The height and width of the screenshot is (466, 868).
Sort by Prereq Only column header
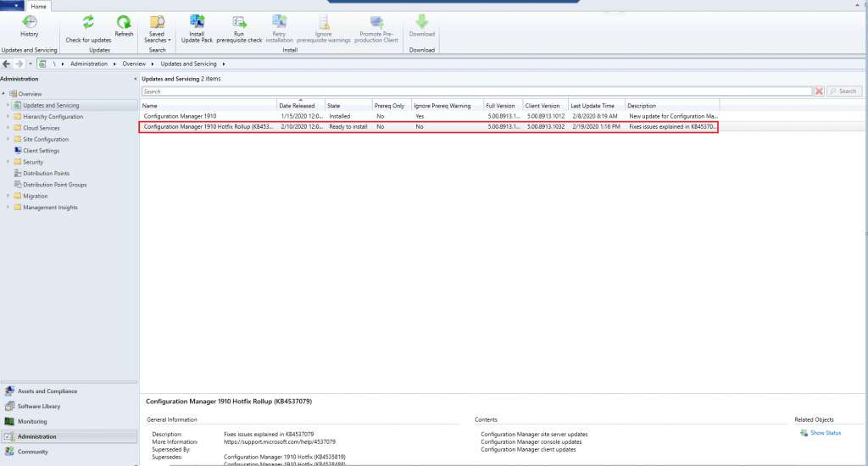click(392, 106)
